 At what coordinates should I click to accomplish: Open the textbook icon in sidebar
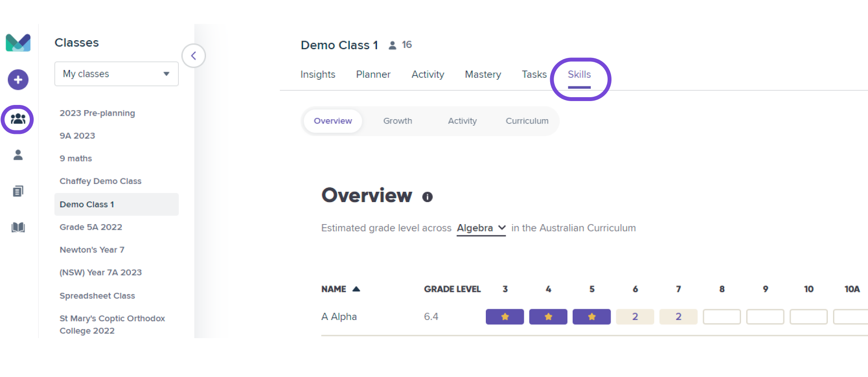pyautogui.click(x=18, y=227)
